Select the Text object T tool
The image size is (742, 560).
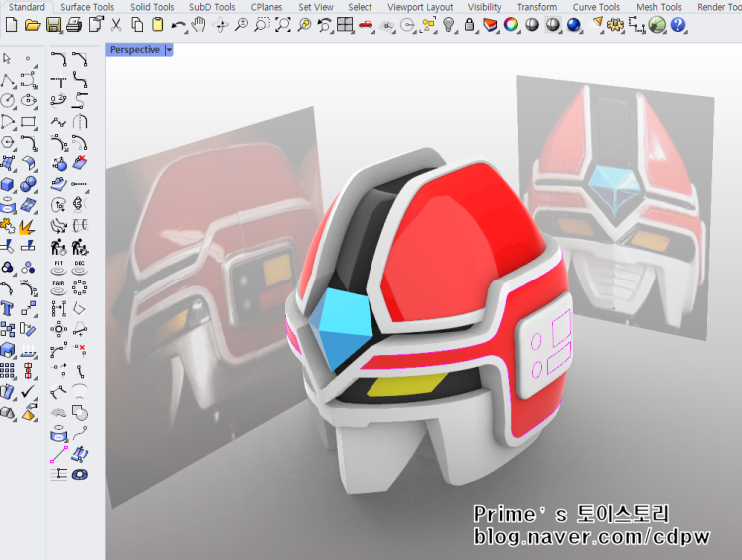tap(8, 308)
